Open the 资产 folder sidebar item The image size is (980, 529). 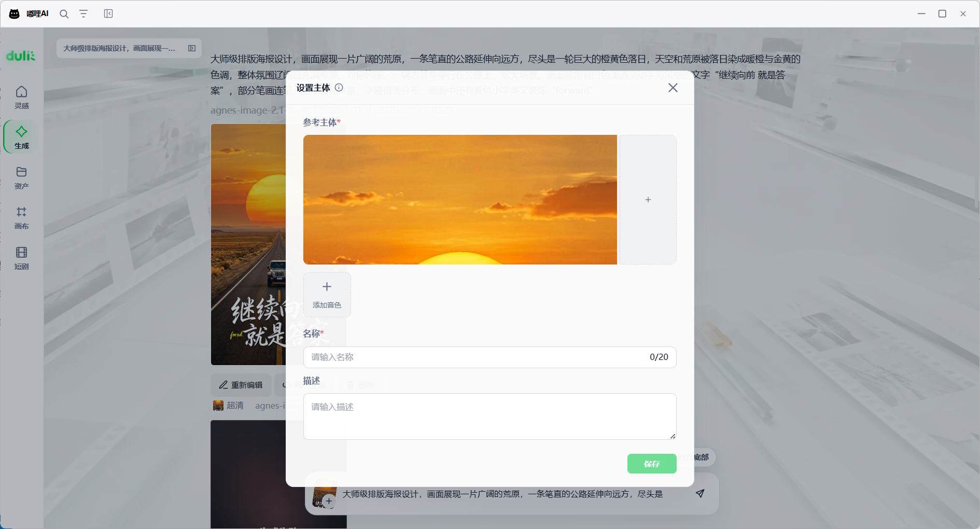[21, 177]
